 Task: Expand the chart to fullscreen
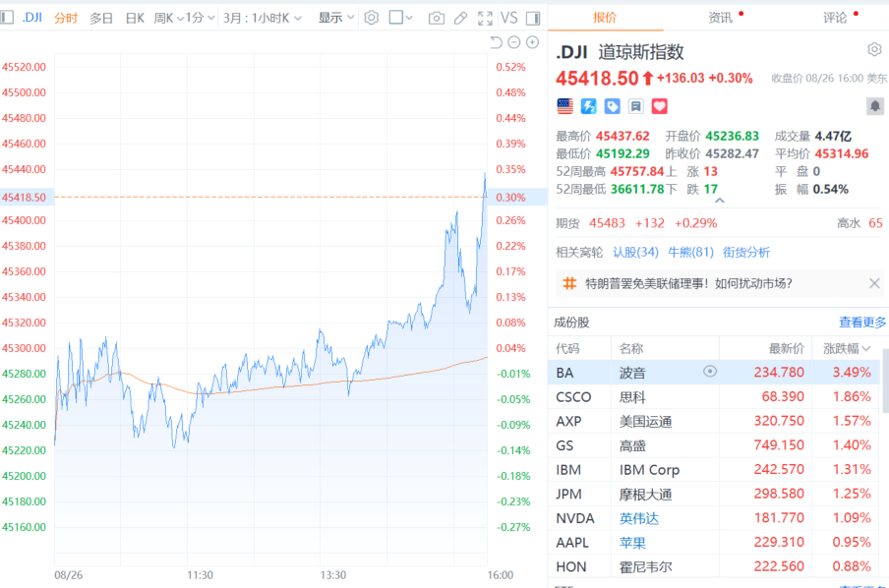click(485, 18)
